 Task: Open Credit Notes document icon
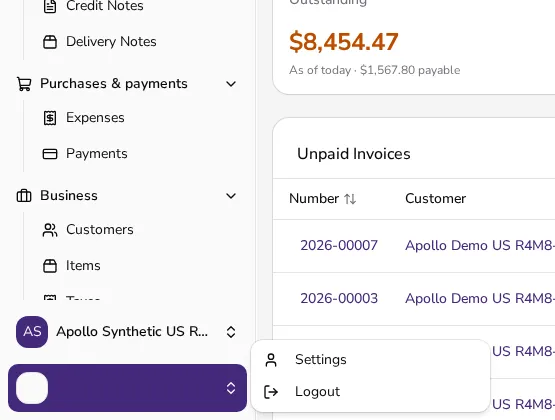[x=50, y=6]
